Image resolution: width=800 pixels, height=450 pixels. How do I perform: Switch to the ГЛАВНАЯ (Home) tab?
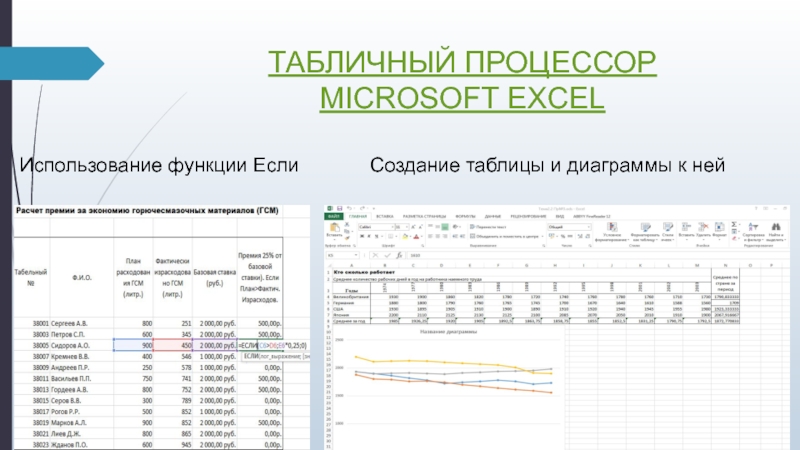358,216
